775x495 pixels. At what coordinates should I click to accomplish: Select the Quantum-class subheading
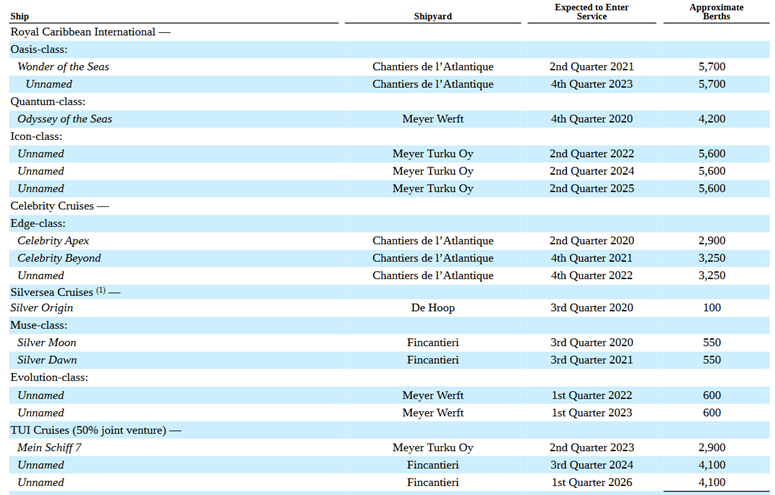point(48,101)
